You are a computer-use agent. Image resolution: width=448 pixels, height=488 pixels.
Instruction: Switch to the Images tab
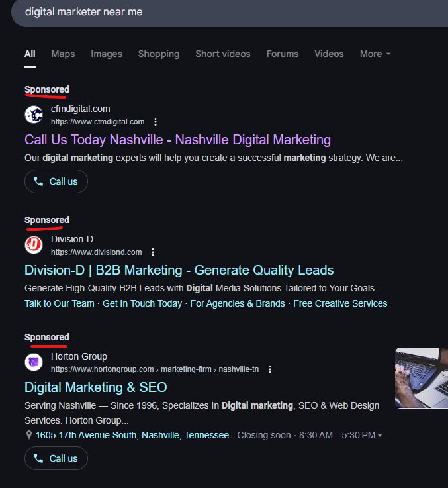(107, 54)
